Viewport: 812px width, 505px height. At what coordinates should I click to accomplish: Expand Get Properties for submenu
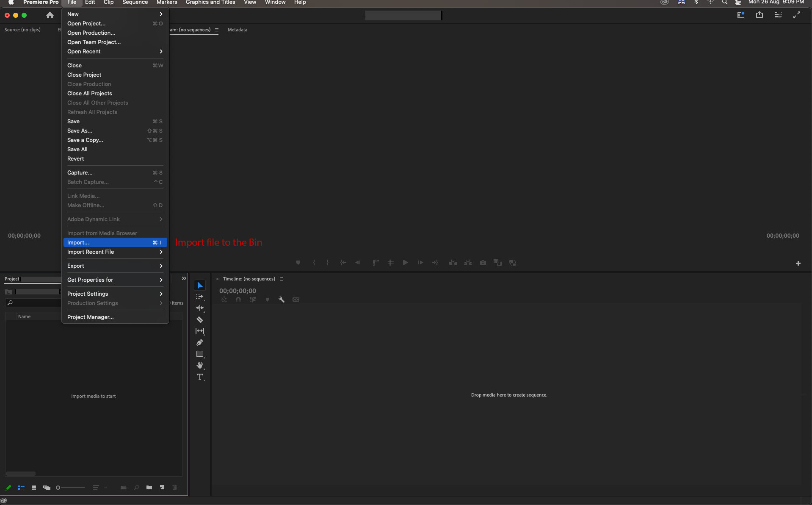[x=115, y=280]
